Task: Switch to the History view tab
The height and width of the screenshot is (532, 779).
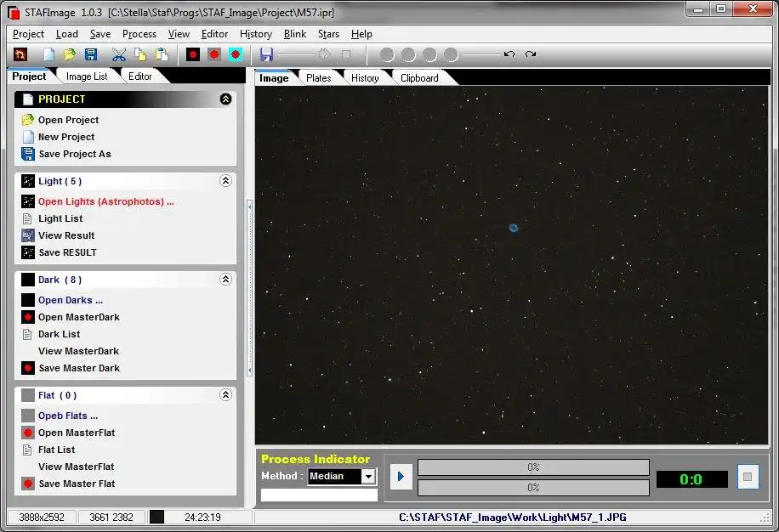Action: coord(365,78)
